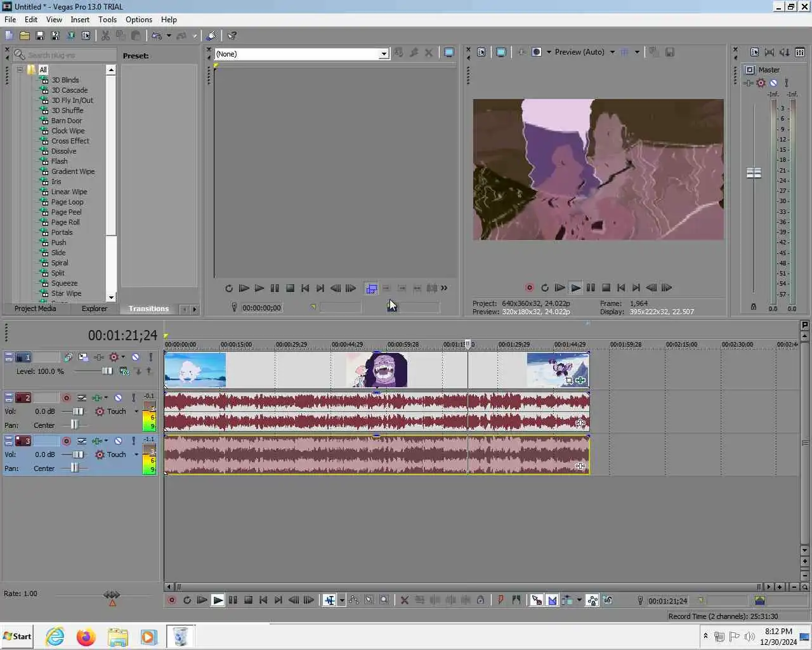Open track 2 Touch automation dropdown
812x650 pixels.
pos(136,411)
